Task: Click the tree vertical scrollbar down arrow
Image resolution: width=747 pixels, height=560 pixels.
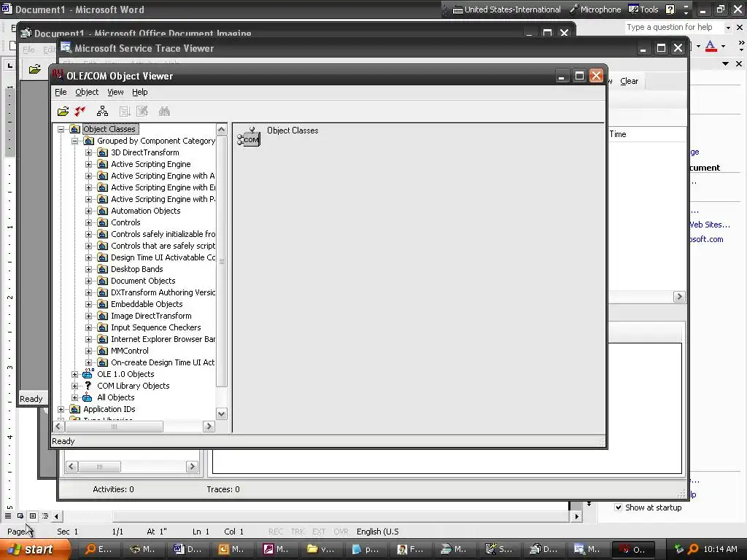Action: coord(222,414)
